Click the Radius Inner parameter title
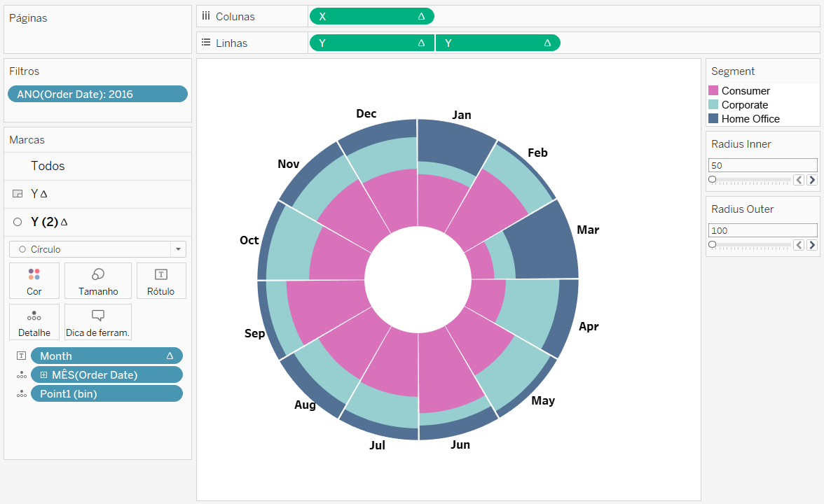 point(741,144)
